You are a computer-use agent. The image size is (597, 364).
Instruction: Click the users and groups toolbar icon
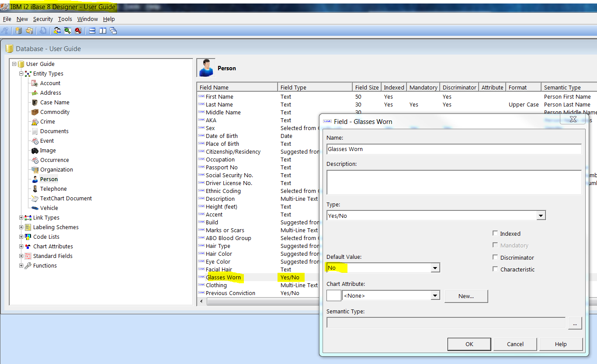pyautogui.click(x=57, y=31)
